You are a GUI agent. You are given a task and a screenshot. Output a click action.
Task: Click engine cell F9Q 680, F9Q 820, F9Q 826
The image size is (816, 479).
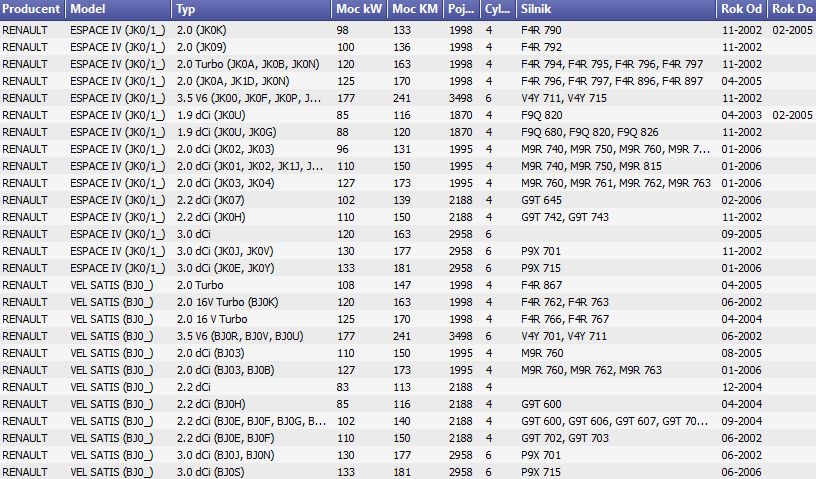(590, 132)
